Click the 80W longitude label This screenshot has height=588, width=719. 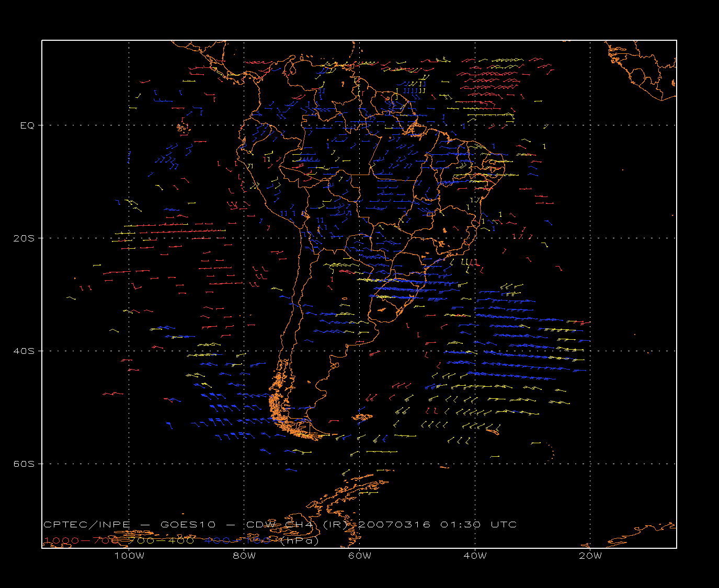click(244, 556)
